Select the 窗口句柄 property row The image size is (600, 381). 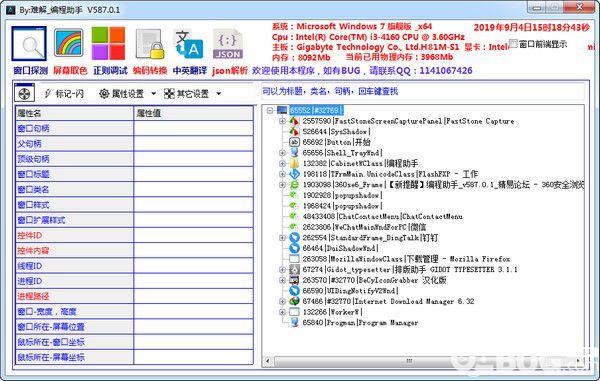click(134, 129)
